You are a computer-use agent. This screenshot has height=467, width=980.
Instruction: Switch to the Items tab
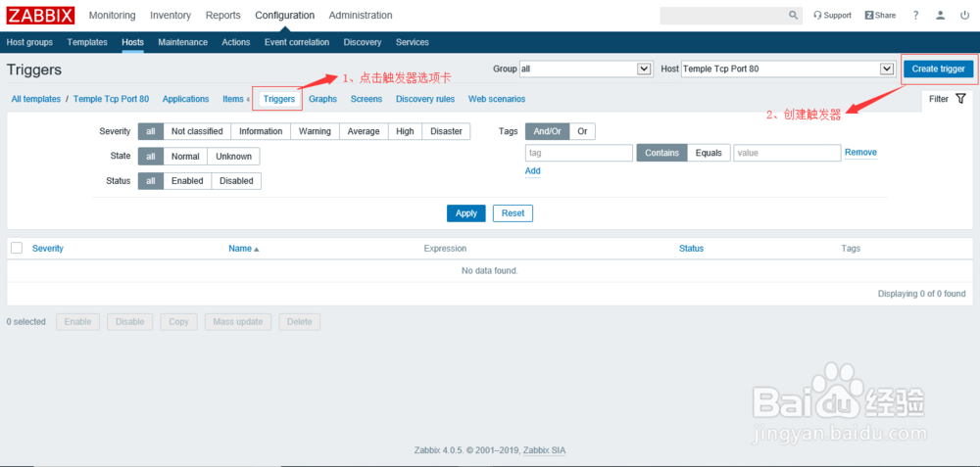233,99
